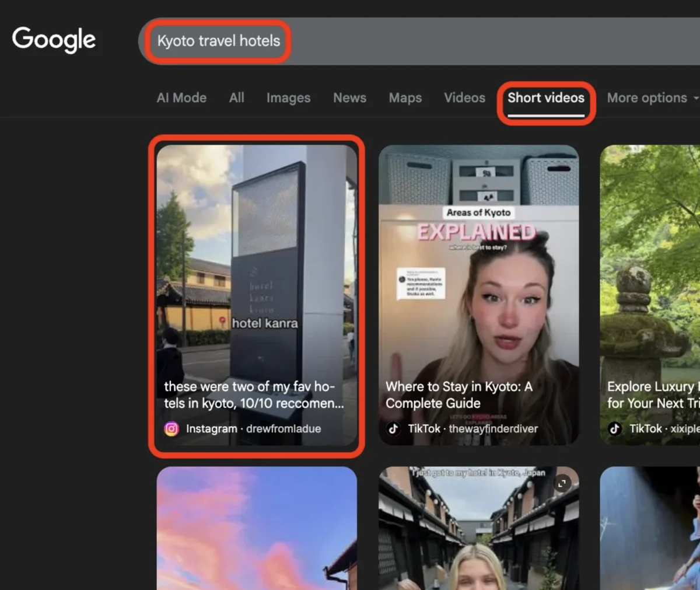Click the Google logo
The width and height of the screenshot is (700, 590).
tap(54, 40)
